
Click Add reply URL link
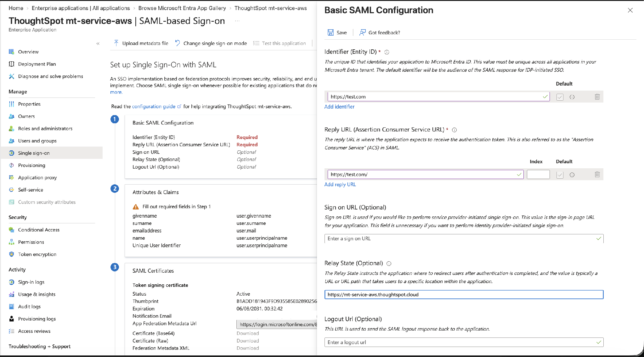pyautogui.click(x=340, y=184)
